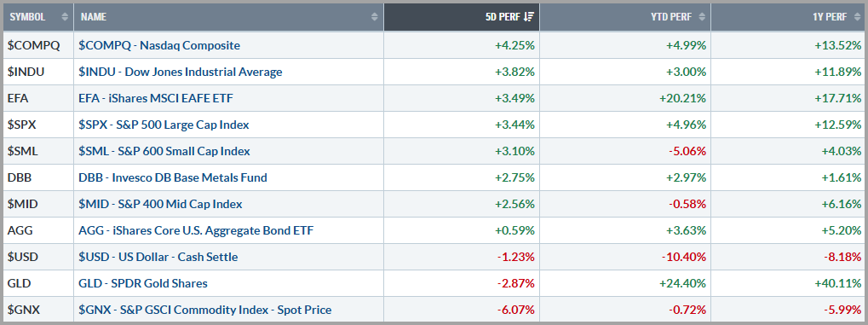Open the $SPX - S&P 500 Large Cap Index link
This screenshot has width=868, height=325.
[164, 125]
